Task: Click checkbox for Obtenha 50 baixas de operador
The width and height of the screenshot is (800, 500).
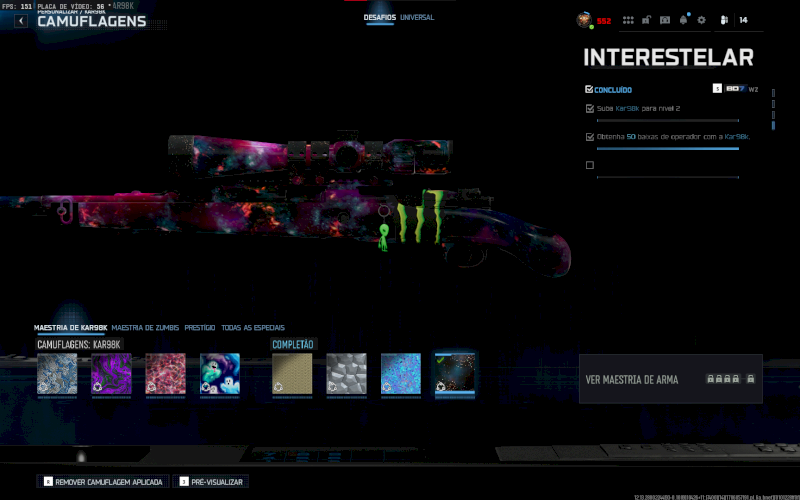Action: click(x=590, y=137)
